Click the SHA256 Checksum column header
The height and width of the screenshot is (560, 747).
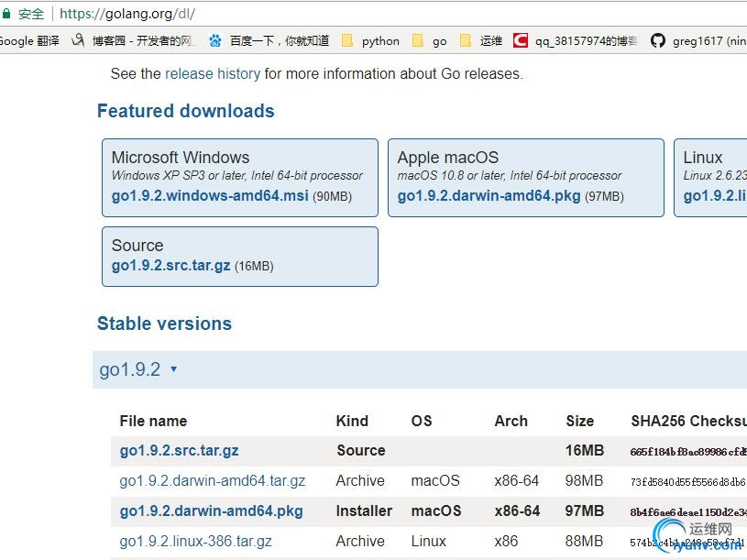point(689,421)
